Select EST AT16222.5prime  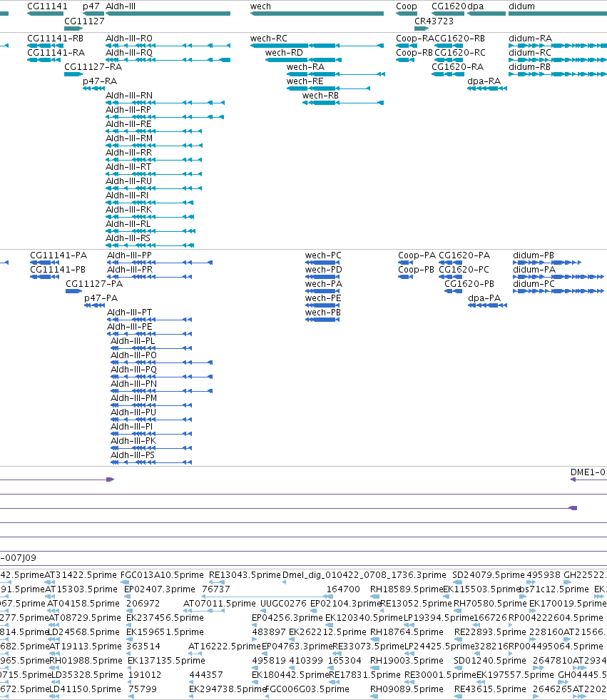point(193,654)
